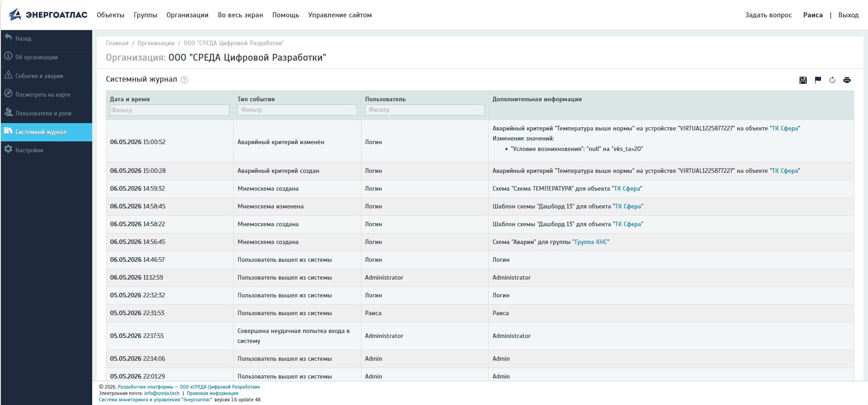Click the Выход link

(848, 15)
